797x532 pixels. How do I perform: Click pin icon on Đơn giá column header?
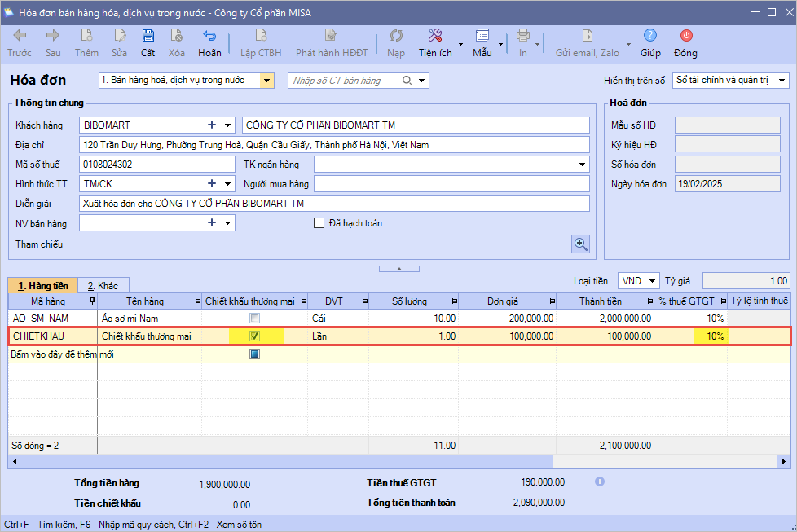552,301
